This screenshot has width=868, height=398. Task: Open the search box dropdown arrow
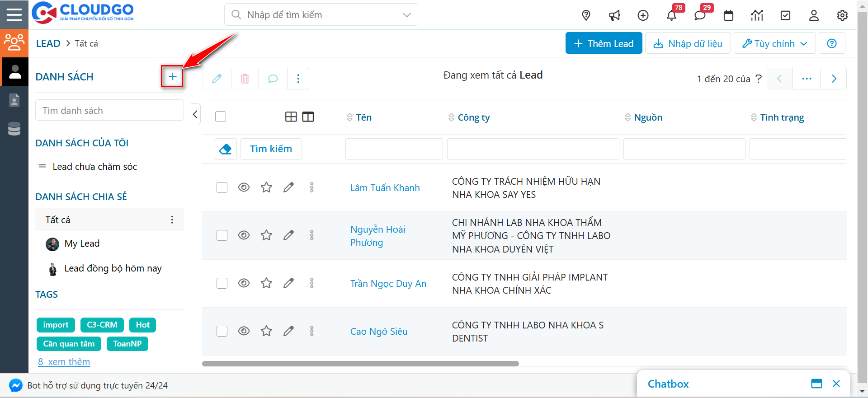pyautogui.click(x=406, y=15)
